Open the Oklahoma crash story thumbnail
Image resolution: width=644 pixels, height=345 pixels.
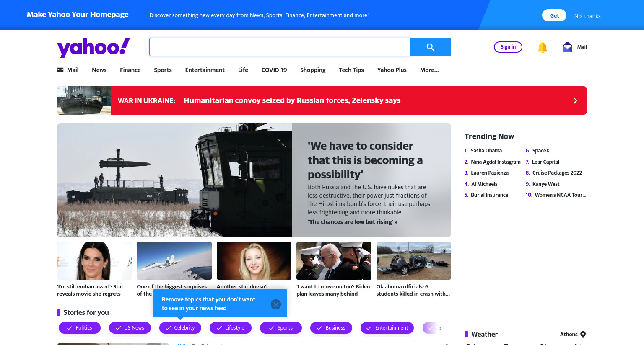414,261
